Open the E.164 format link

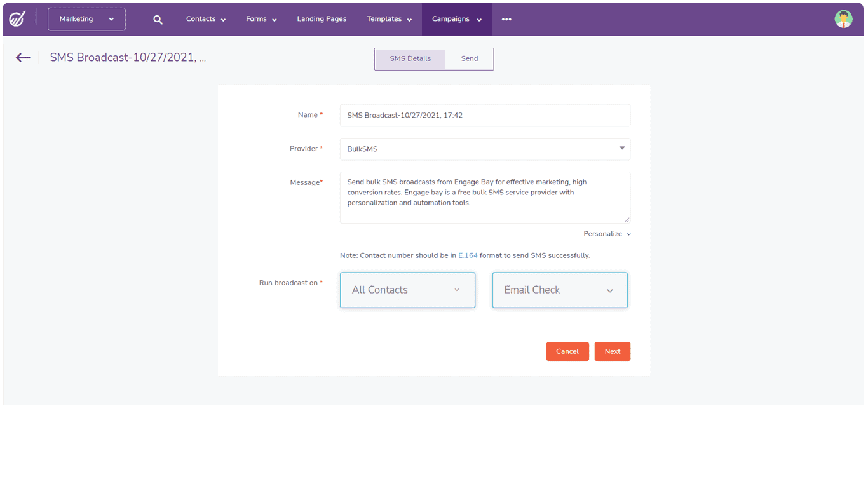click(x=467, y=255)
